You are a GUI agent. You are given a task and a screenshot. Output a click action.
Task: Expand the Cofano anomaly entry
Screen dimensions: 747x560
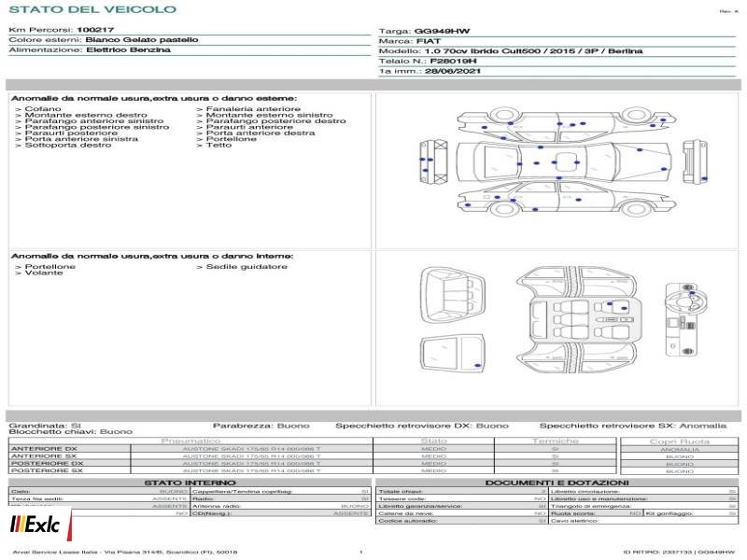tap(38, 109)
